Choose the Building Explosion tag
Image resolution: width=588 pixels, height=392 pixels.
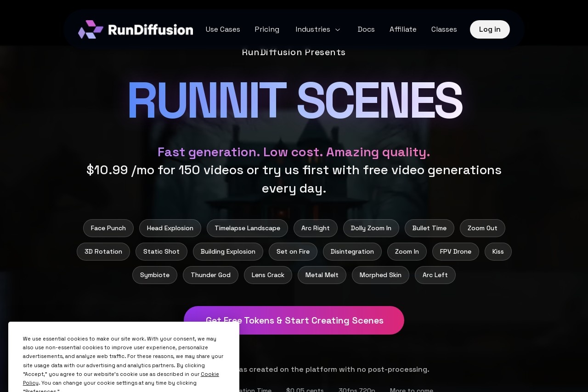pyautogui.click(x=228, y=251)
